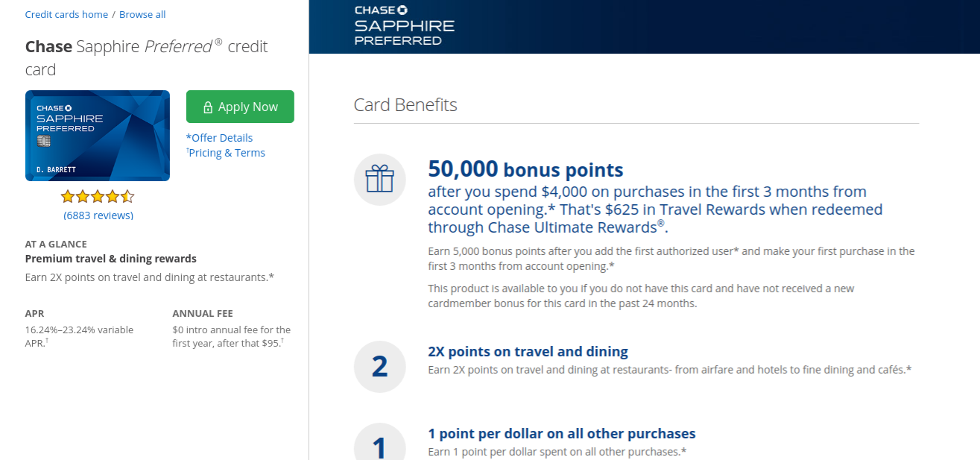Click the APR heading in sidebar
Image resolution: width=980 pixels, height=460 pixels.
point(35,314)
